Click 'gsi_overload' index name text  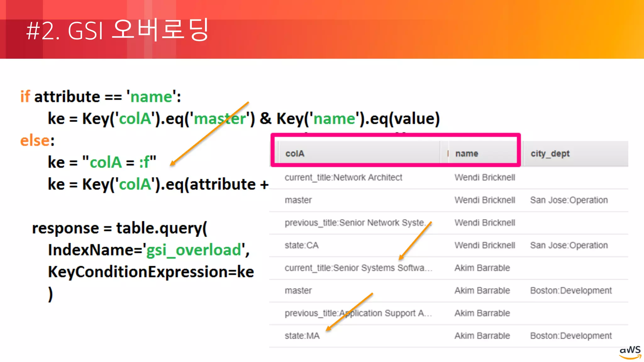coord(194,250)
